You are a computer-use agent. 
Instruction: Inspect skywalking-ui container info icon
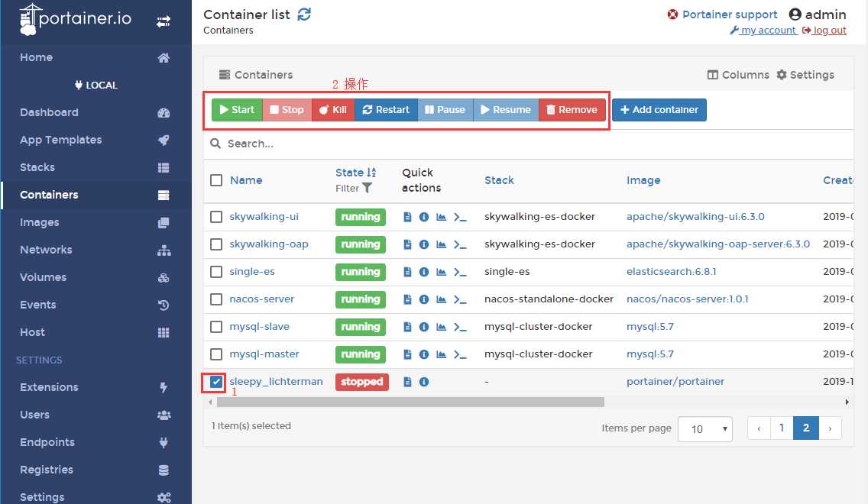tap(424, 217)
